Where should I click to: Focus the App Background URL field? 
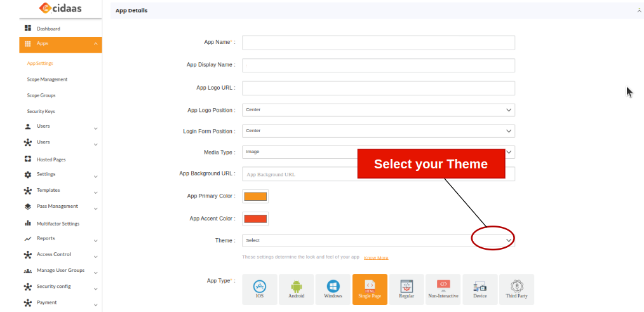(379, 174)
